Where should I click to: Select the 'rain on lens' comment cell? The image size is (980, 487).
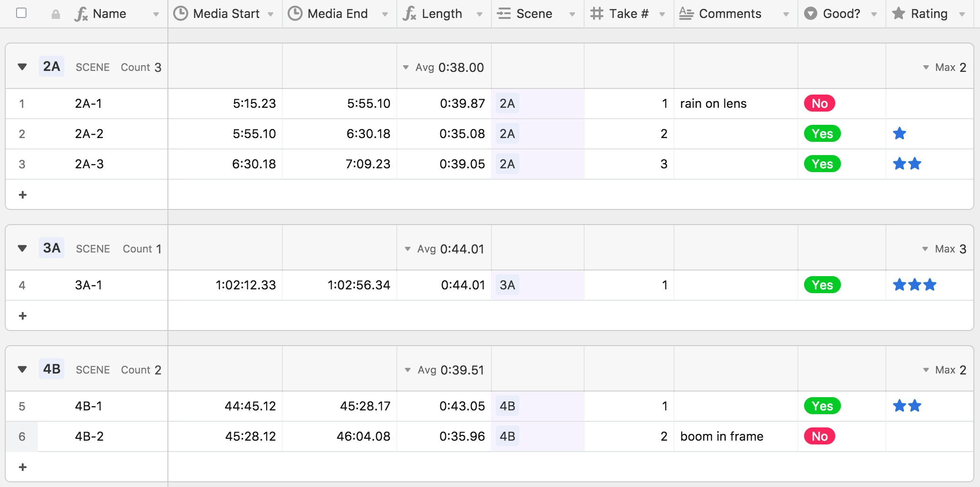click(736, 104)
